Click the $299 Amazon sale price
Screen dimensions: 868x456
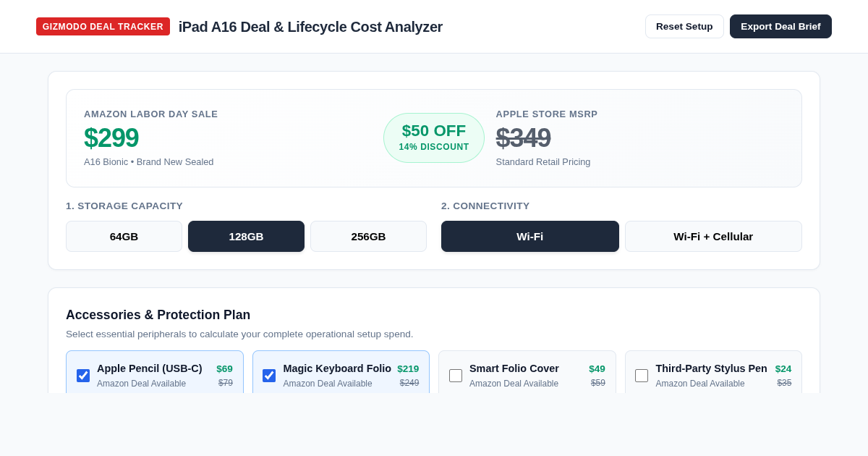click(111, 138)
